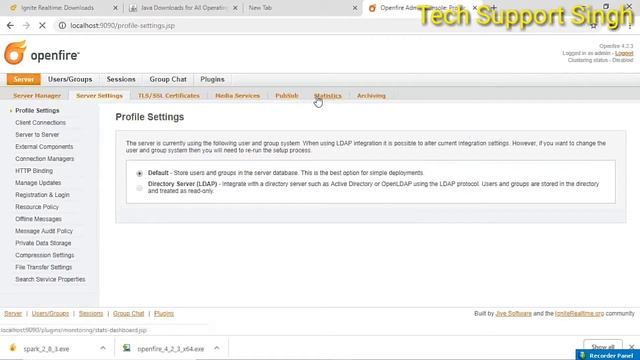Switch to Statistics sub-tab
This screenshot has height=360, width=640.
click(x=327, y=96)
